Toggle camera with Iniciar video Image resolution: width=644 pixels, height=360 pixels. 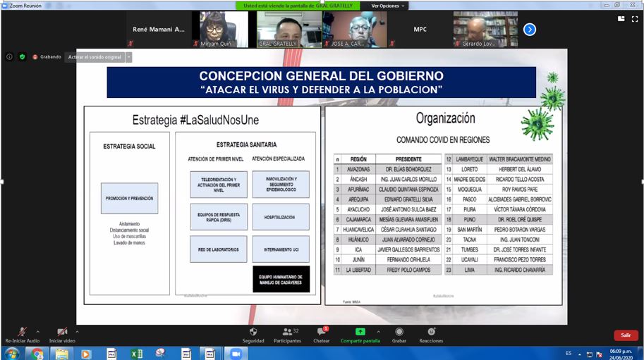(61, 331)
